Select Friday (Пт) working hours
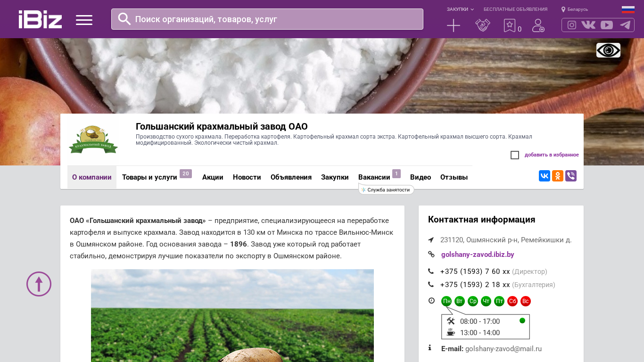This screenshot has height=362, width=644. pyautogui.click(x=499, y=301)
